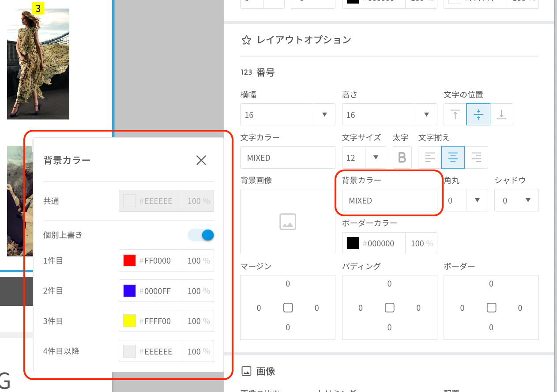
Task: Align text to bottom icon in 文字の位置
Action: coord(501,115)
